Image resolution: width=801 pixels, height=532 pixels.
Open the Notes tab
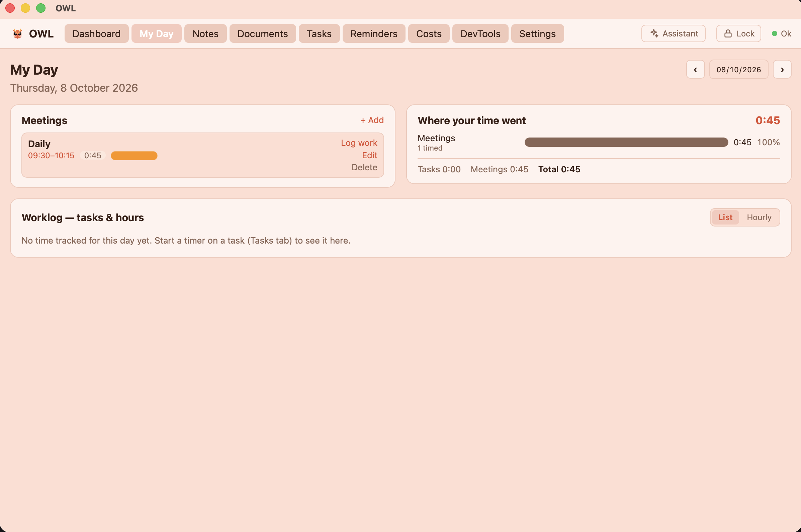coord(205,33)
